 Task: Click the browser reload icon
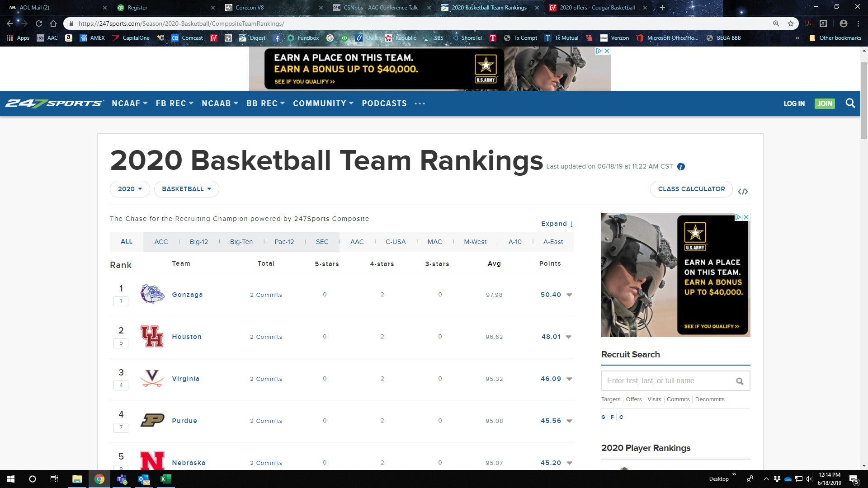tap(39, 23)
